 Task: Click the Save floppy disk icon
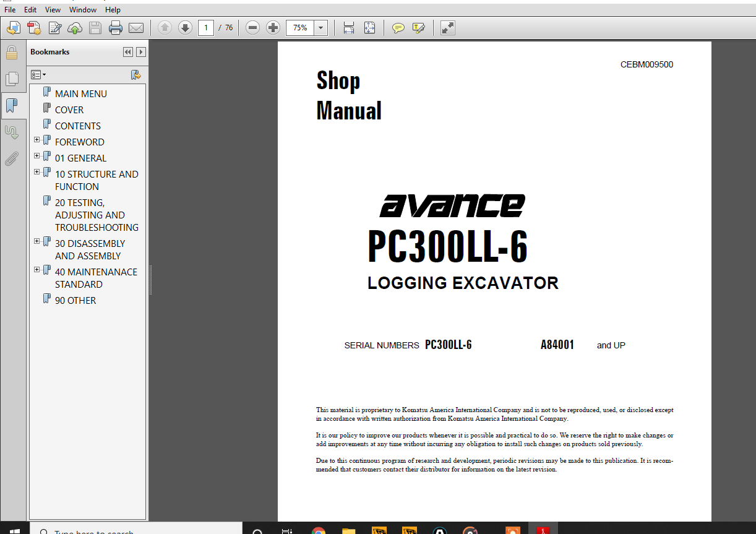pyautogui.click(x=95, y=28)
